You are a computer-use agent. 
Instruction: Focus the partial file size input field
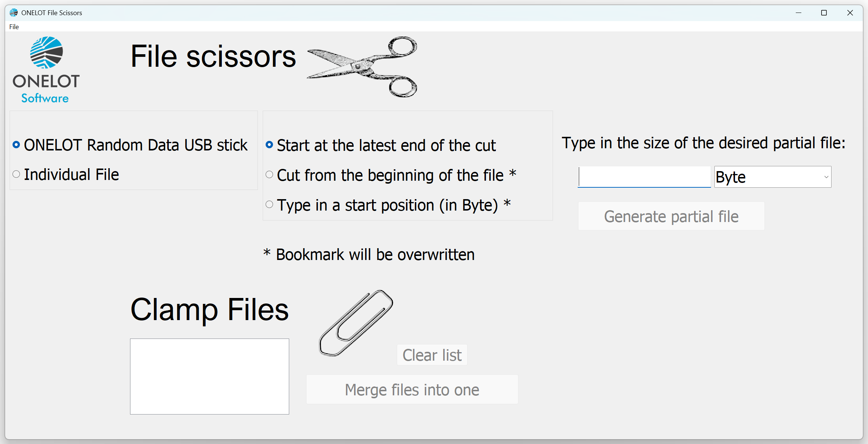[x=644, y=177]
